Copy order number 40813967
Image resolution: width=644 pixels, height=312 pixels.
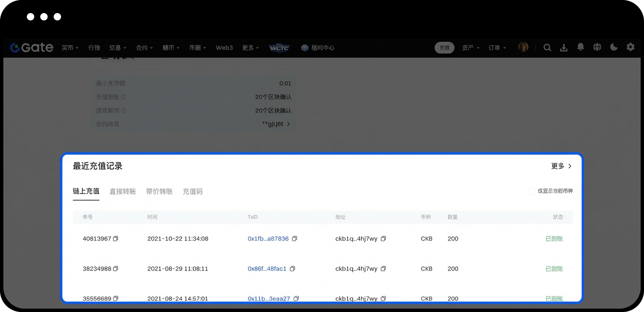pyautogui.click(x=116, y=239)
